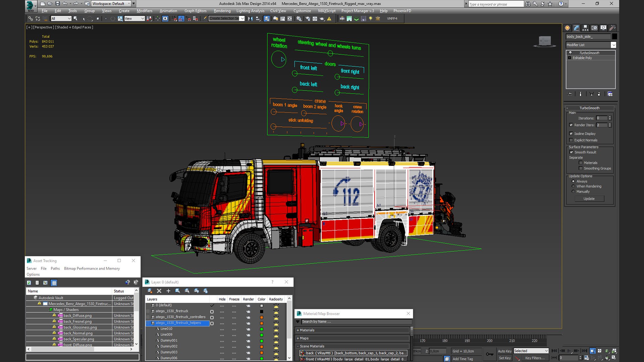Open the Rendering menu
The height and width of the screenshot is (362, 644).
[222, 11]
